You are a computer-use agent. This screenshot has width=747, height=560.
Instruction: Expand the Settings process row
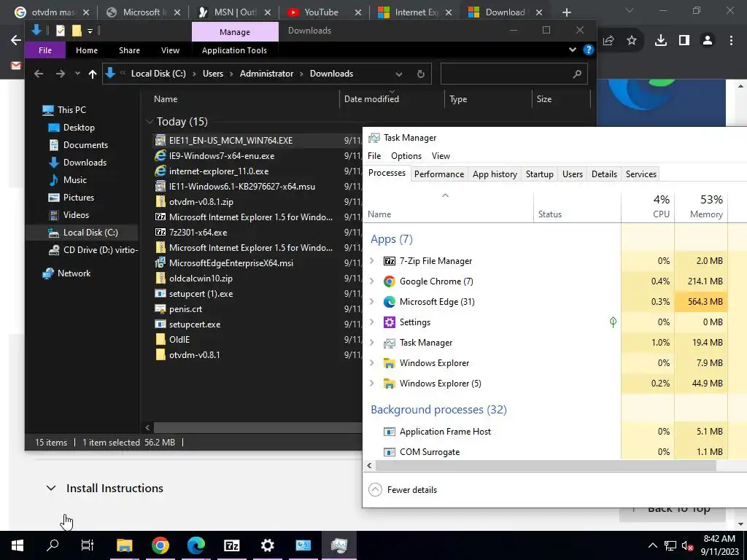(x=372, y=322)
